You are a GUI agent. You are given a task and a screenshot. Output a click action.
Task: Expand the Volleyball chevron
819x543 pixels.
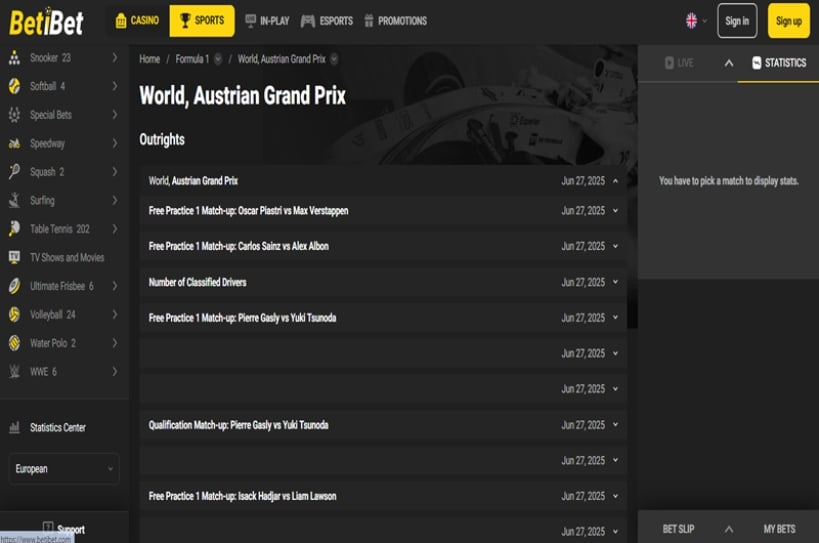(x=114, y=314)
